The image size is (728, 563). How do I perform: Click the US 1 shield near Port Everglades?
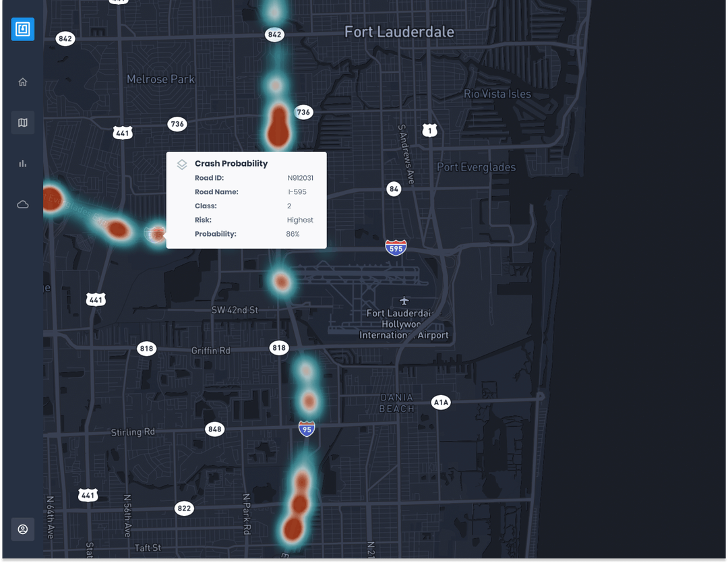pos(429,129)
